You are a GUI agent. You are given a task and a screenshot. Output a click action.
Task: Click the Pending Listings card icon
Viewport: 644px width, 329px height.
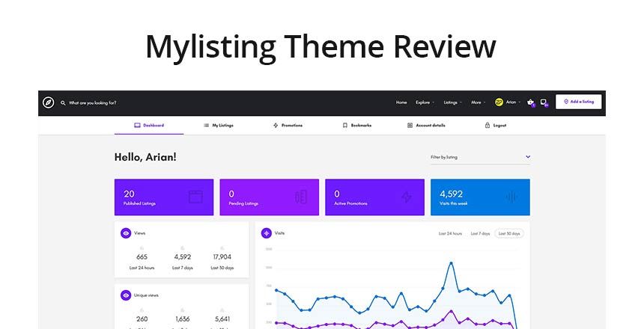(301, 197)
